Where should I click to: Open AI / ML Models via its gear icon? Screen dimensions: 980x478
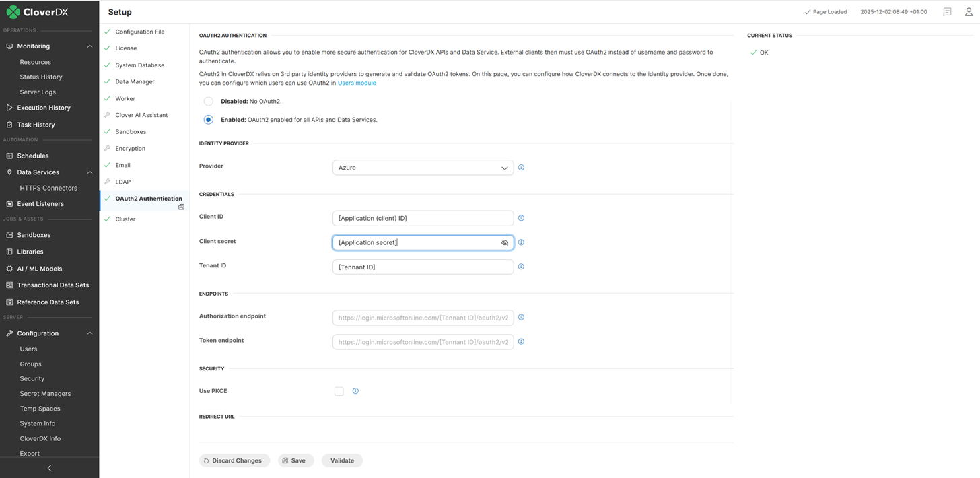point(9,268)
